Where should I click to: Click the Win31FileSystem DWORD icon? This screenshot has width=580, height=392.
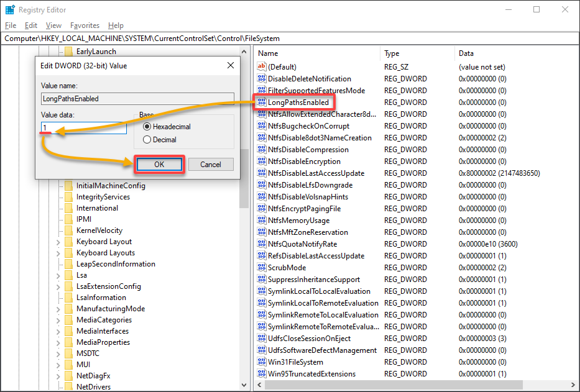[262, 362]
